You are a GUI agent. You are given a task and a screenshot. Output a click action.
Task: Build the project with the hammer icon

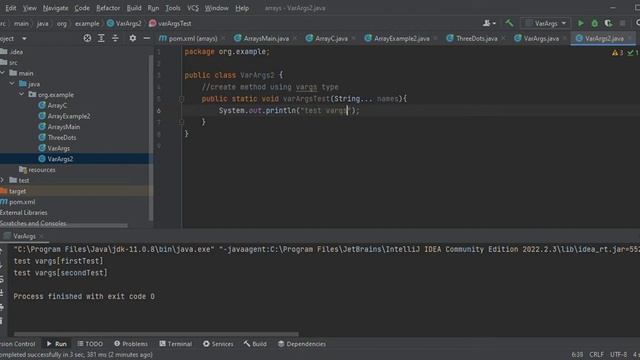point(509,23)
